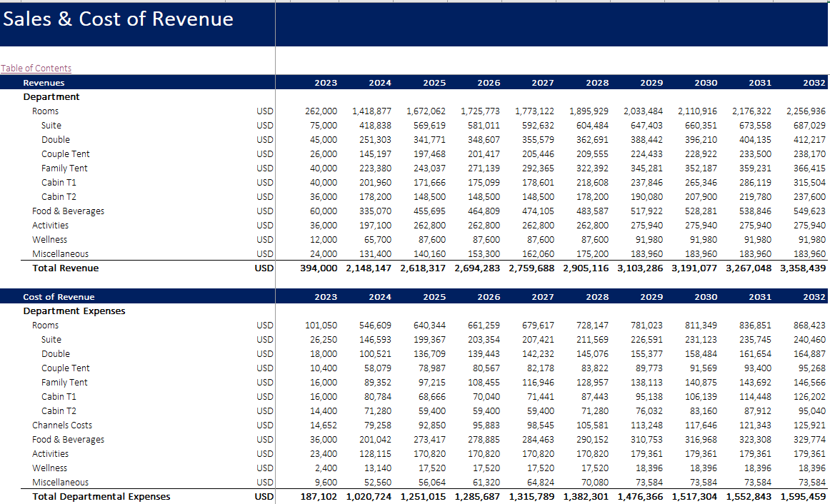Viewport: 830px width, 504px height.
Task: Select Total Departmental Expenses 2023 value 187,102
Action: (319, 497)
